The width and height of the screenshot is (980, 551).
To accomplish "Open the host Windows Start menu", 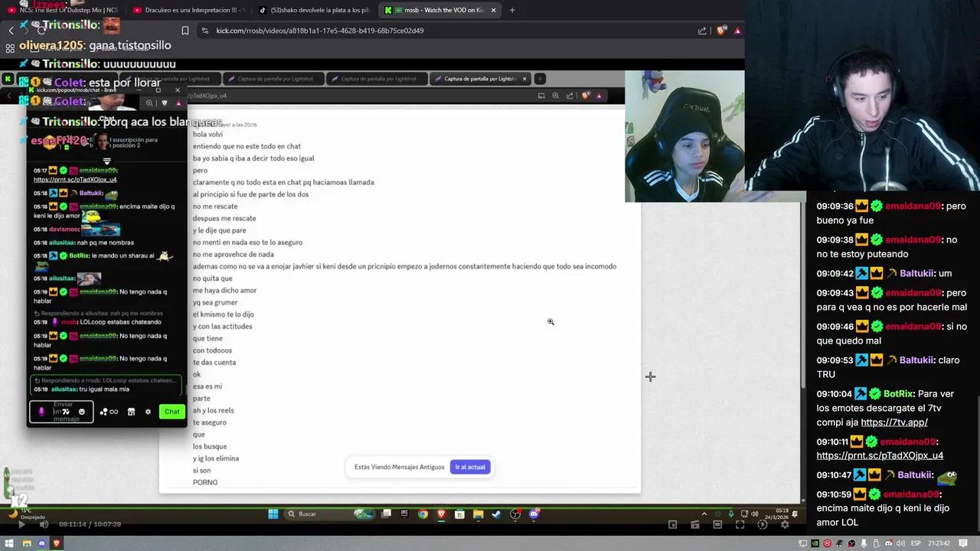I will [x=9, y=543].
